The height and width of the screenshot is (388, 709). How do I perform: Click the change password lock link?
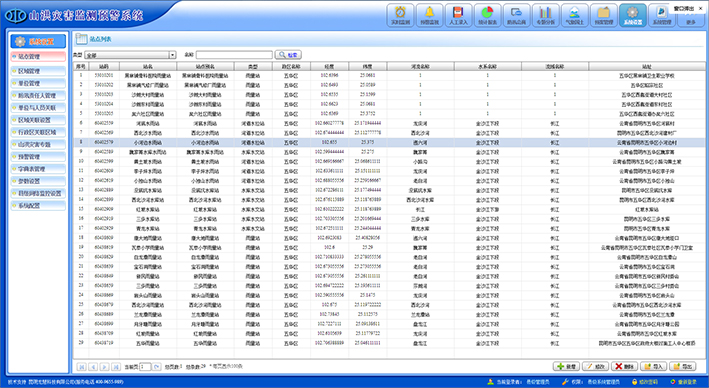coord(645,382)
